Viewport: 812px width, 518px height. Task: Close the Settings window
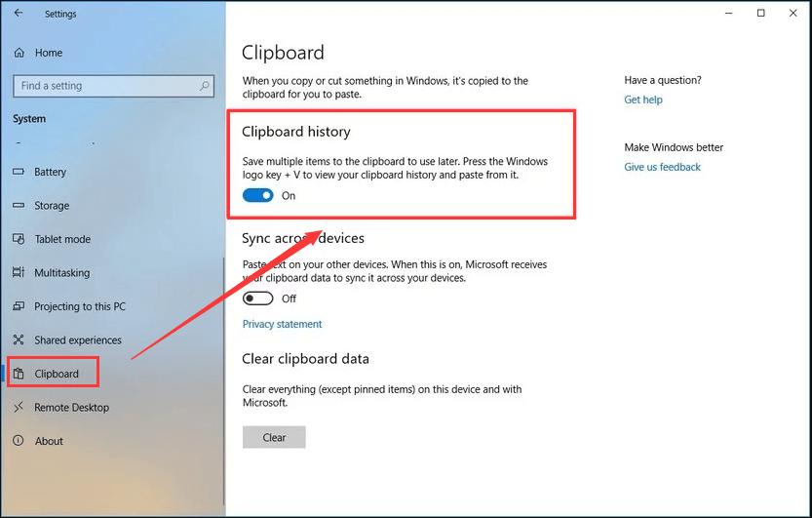point(793,13)
